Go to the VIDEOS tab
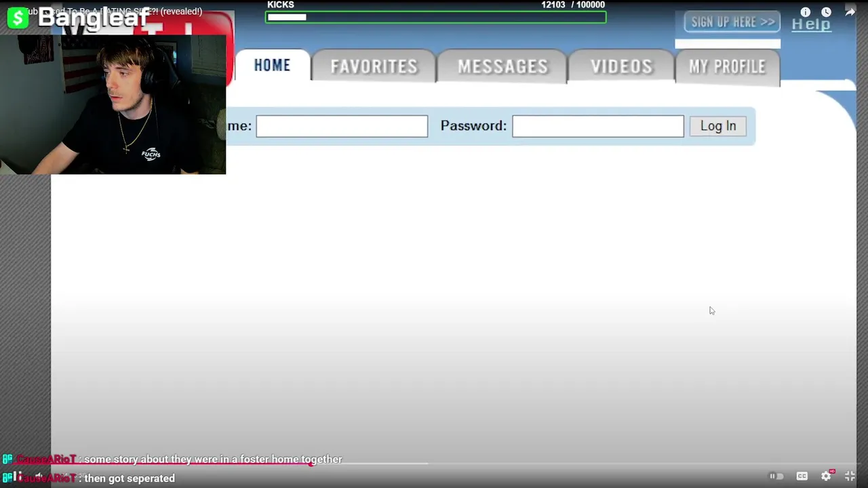 coord(621,66)
